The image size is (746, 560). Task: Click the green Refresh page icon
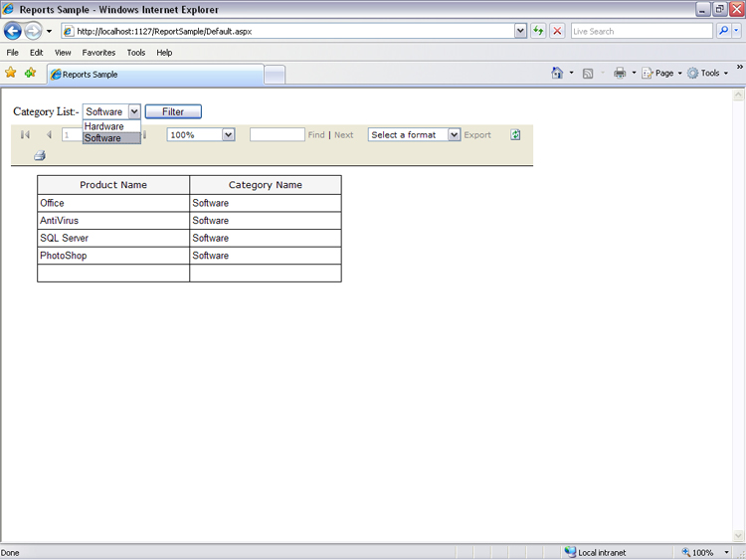click(538, 32)
